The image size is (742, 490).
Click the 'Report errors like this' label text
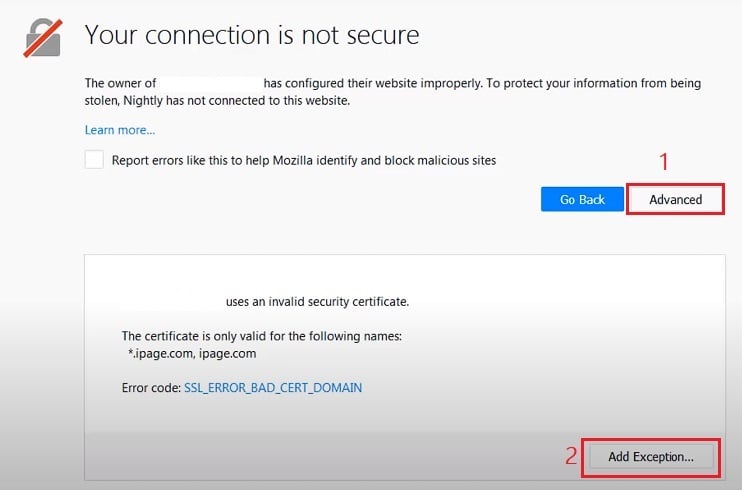pyautogui.click(x=304, y=160)
